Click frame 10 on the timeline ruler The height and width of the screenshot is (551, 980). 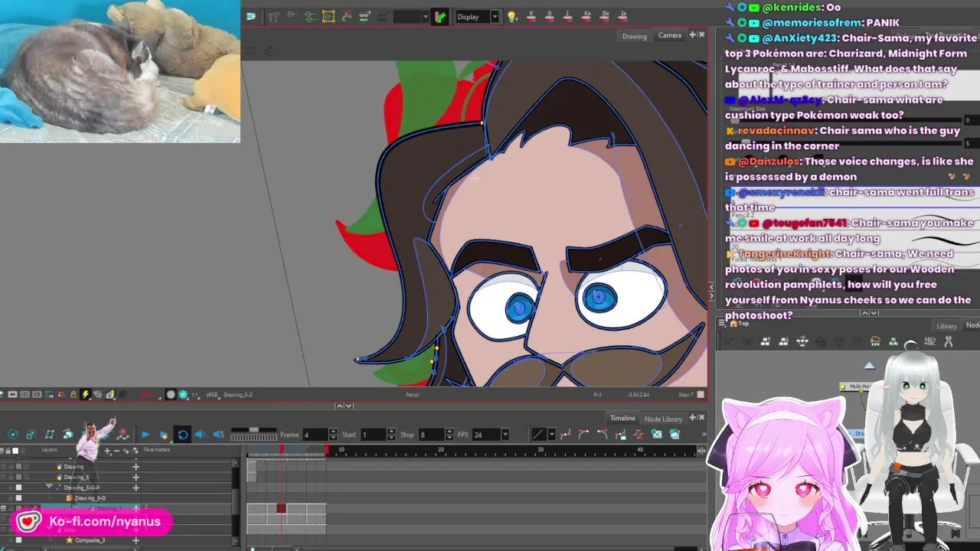coord(341,450)
